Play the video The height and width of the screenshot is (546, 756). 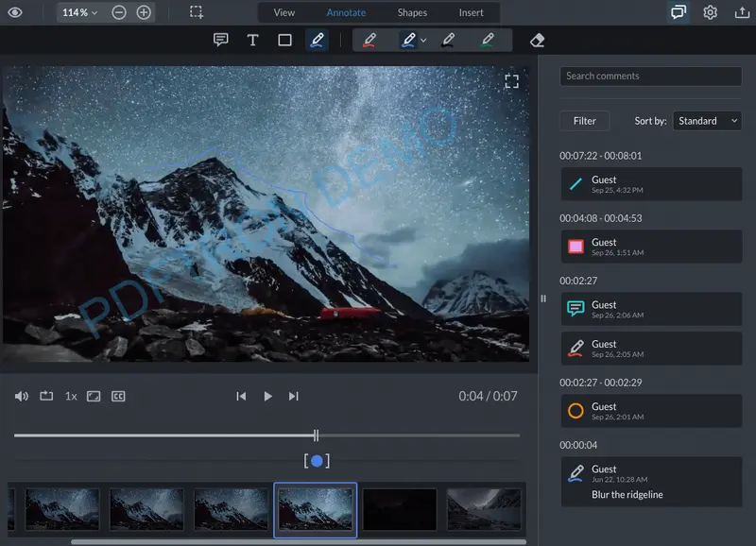tap(267, 396)
